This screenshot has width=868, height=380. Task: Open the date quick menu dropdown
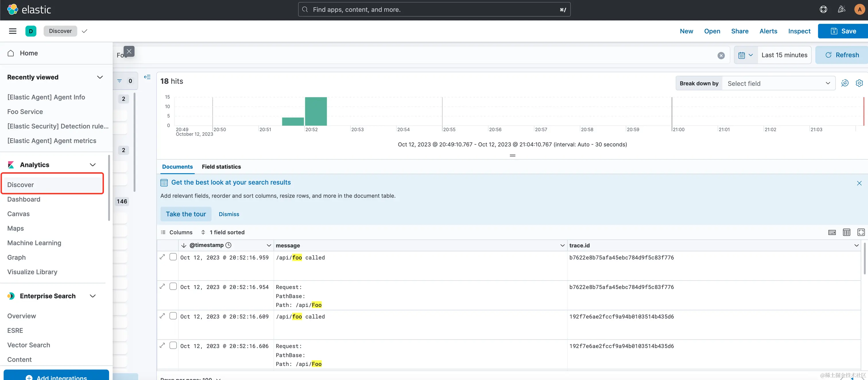(745, 55)
